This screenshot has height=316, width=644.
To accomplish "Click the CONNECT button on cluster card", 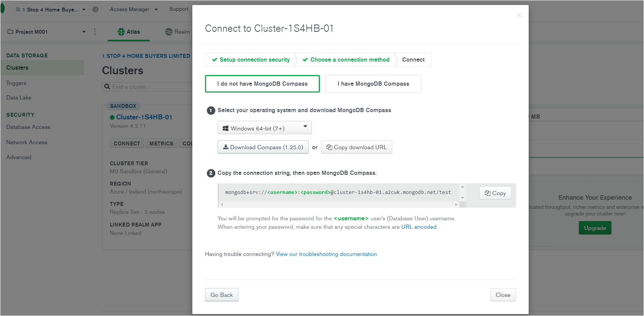I will pos(127,143).
